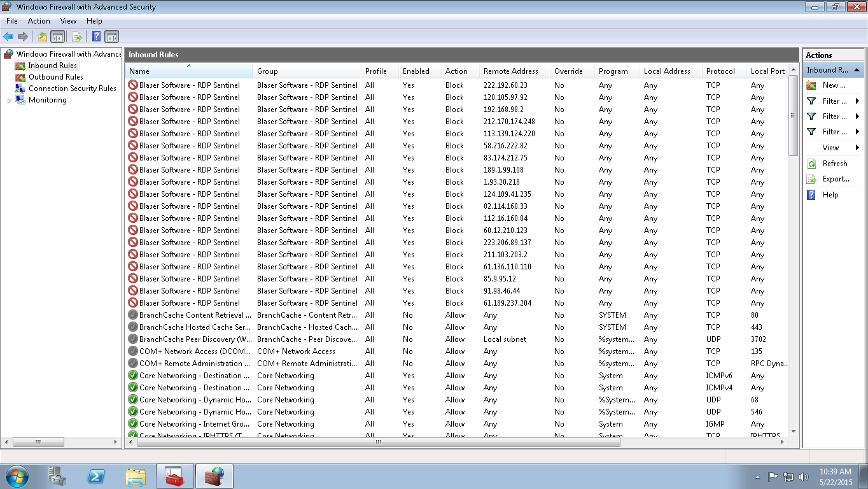Viewport: 868px width, 489px height.
Task: Sort by the Profile column header
Action: [x=380, y=71]
